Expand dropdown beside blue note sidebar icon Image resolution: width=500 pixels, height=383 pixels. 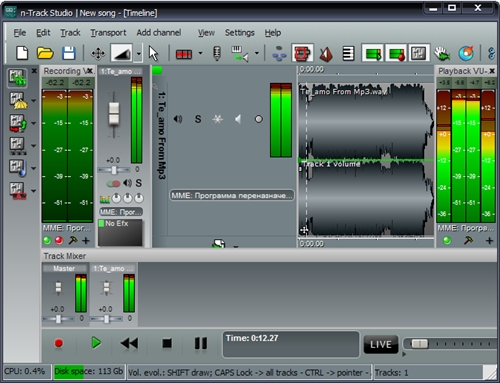tap(33, 168)
